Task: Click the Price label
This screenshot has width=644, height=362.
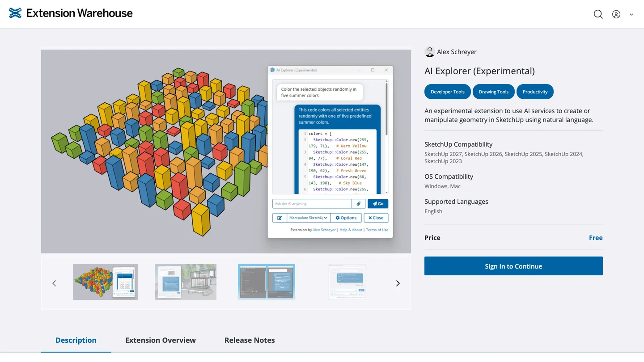Action: (x=432, y=238)
